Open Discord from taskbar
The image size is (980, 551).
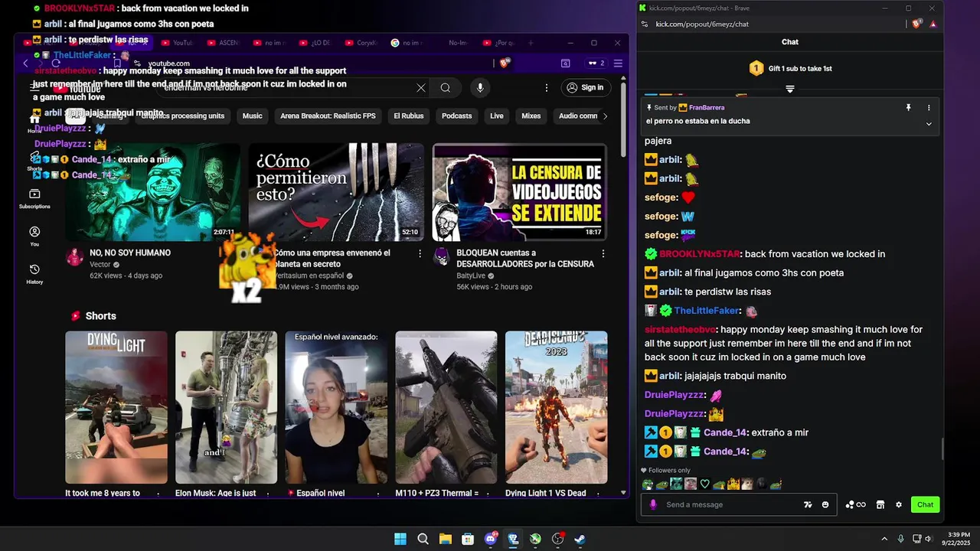point(491,539)
